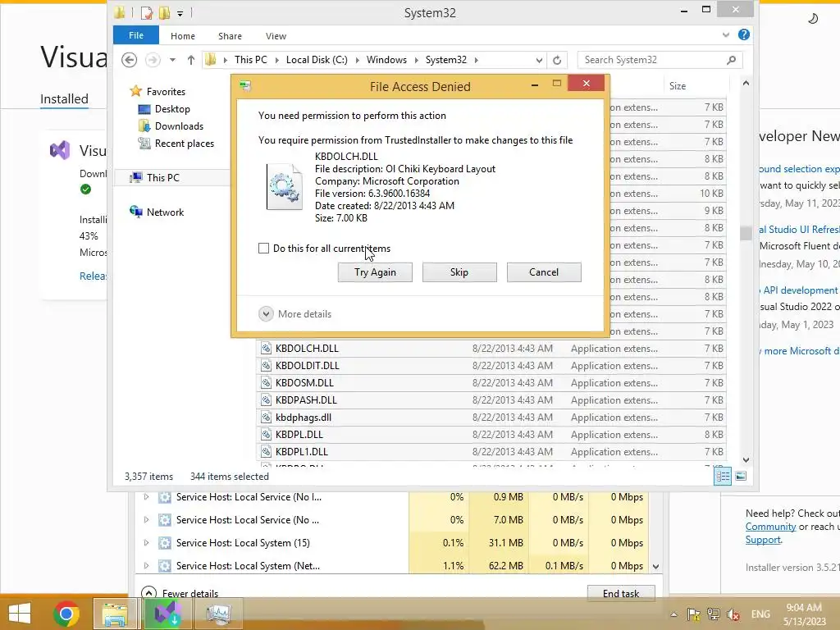Expand Service Host: Local System (15) row
Screen dimensions: 840x630
pos(146,543)
